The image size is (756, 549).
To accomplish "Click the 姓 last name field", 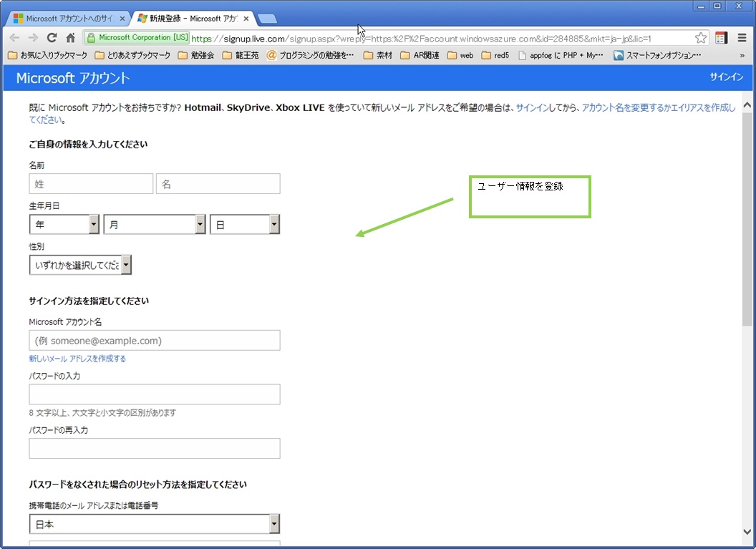I will click(91, 184).
